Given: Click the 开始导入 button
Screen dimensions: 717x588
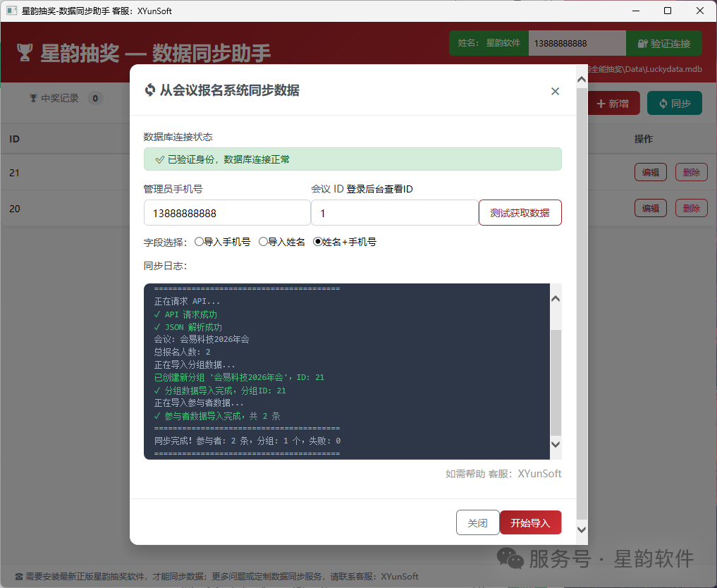Looking at the screenshot, I should click(x=530, y=522).
